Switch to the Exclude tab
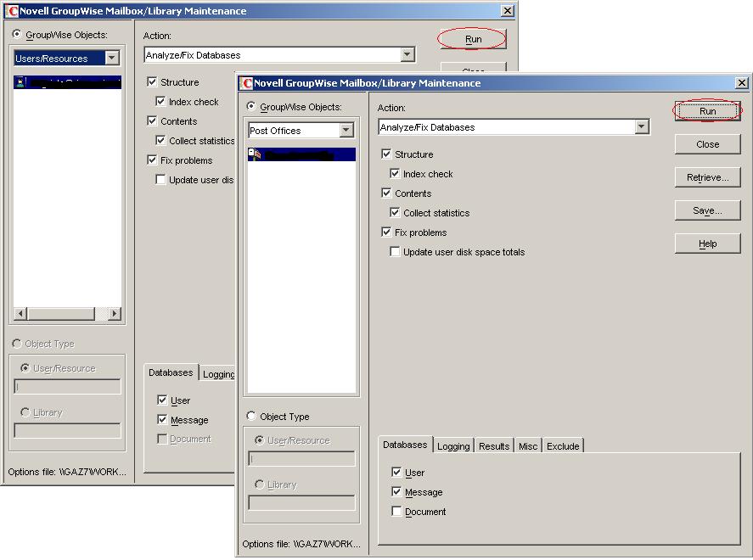 click(563, 446)
